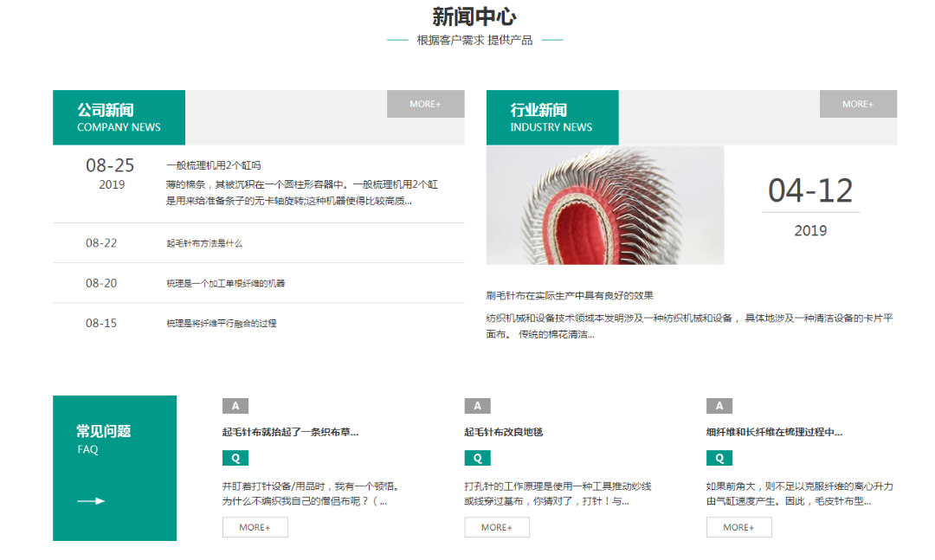Click MORE+ under 起毛针布改良地毯 FAQ
Image resolution: width=935 pixels, height=560 pixels.
pos(497,527)
